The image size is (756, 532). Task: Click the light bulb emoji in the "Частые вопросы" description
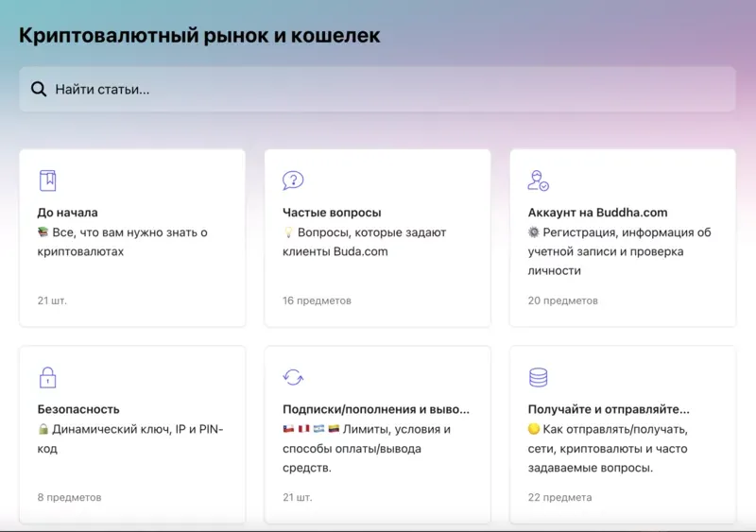(x=288, y=232)
